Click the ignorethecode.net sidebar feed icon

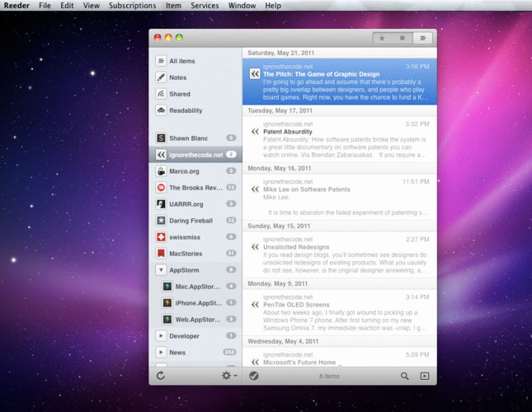pos(161,155)
